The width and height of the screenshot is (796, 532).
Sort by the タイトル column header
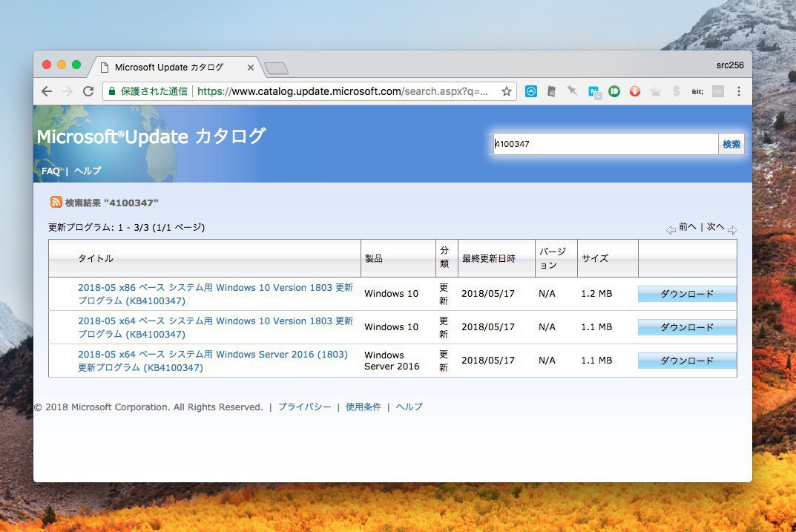click(x=96, y=258)
